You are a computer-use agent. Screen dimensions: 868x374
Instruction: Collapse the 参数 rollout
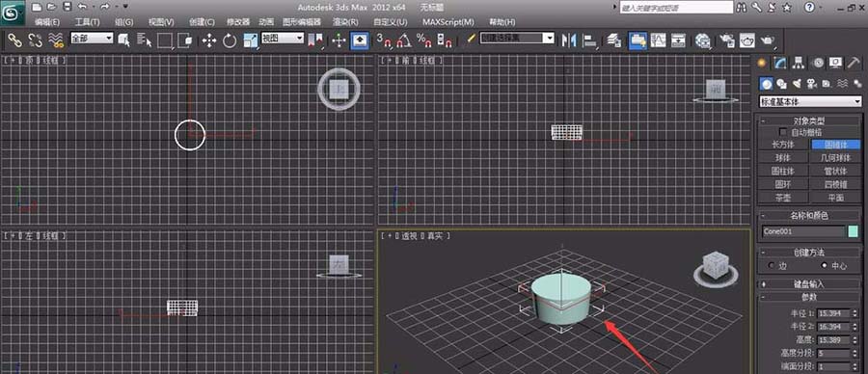click(x=809, y=297)
